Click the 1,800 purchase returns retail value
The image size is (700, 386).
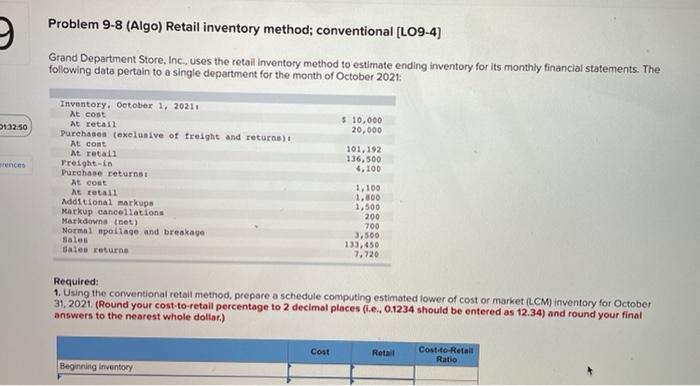[x=368, y=198]
